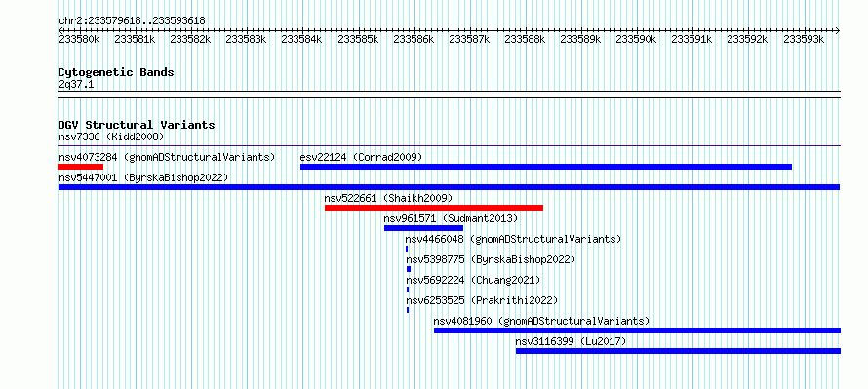Click the 233592k ruler position
This screenshot has width=868, height=389.
tap(748, 39)
